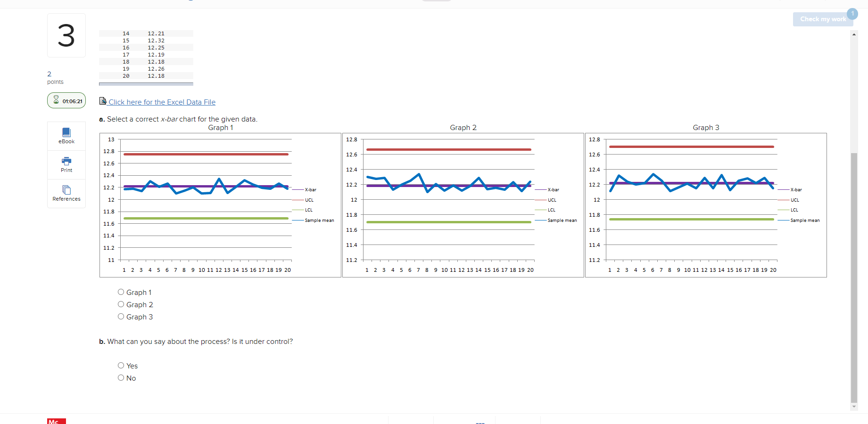
Task: Select the Graph 2 radio button
Action: (x=121, y=304)
